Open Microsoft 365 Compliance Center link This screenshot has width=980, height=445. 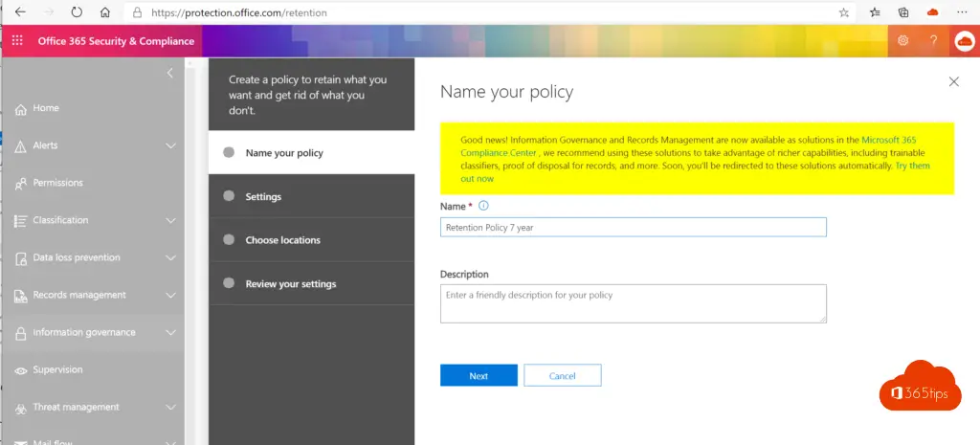pyautogui.click(x=900, y=140)
